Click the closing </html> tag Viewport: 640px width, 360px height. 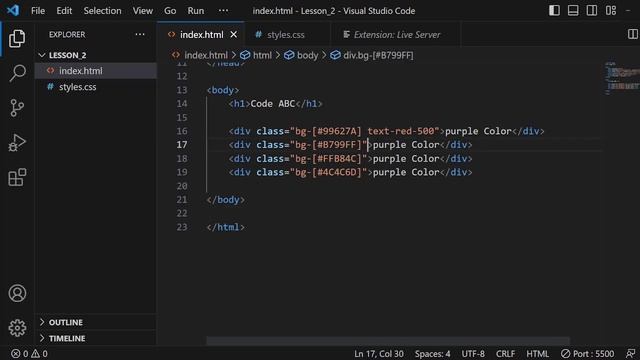click(226, 227)
